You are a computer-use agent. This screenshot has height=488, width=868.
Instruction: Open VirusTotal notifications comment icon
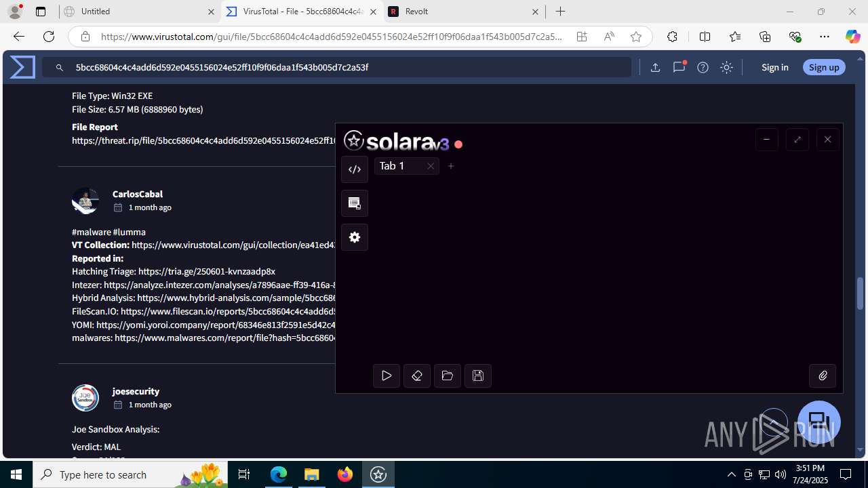[679, 67]
